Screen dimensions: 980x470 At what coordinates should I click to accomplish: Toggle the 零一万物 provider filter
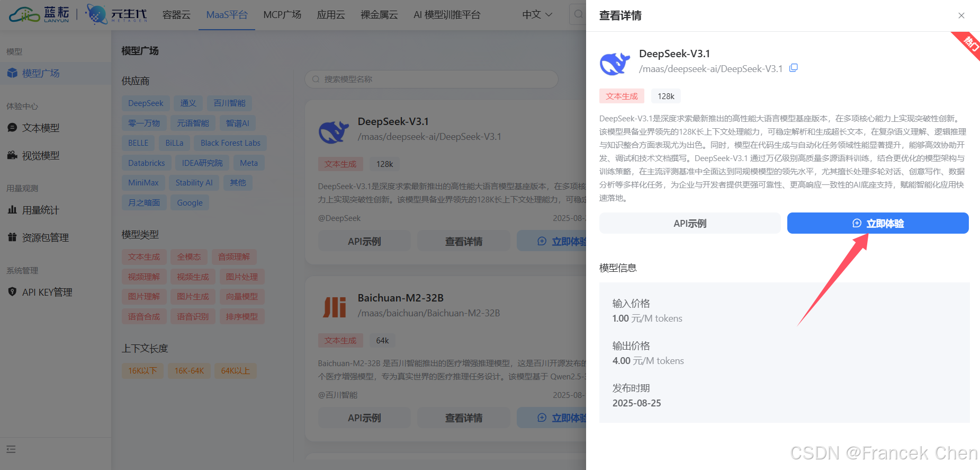pyautogui.click(x=144, y=123)
